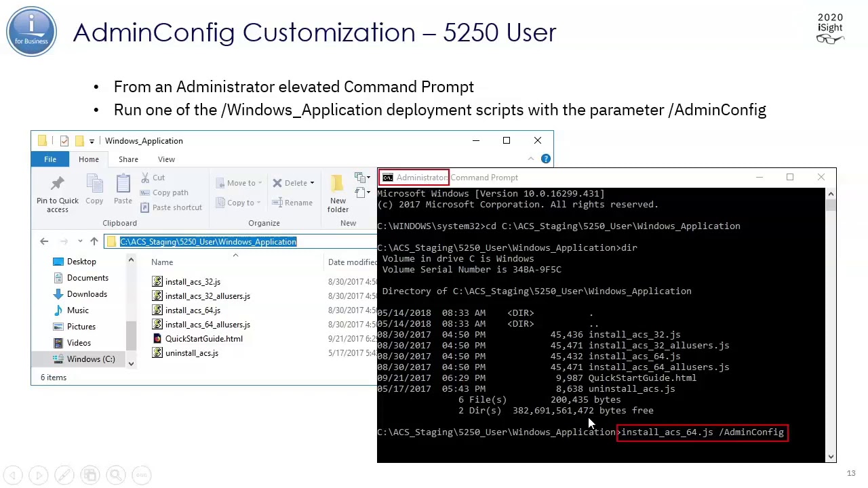
Task: Click the Command Prompt title bar icon
Action: click(x=387, y=178)
